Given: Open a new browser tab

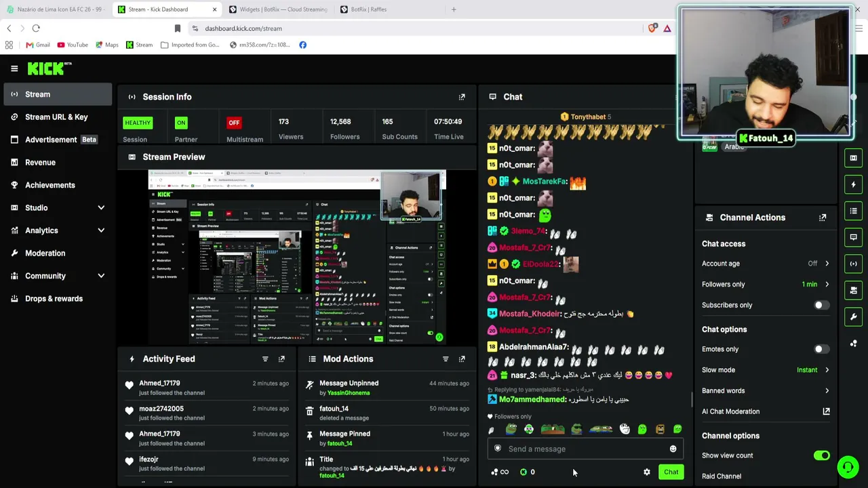Looking at the screenshot, I should pos(454,9).
